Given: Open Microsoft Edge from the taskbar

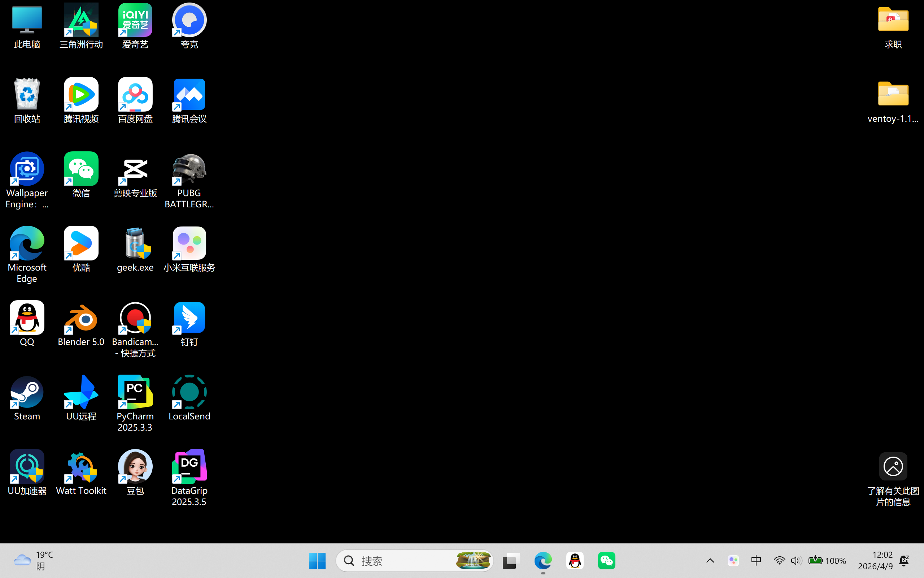Looking at the screenshot, I should pos(542,561).
